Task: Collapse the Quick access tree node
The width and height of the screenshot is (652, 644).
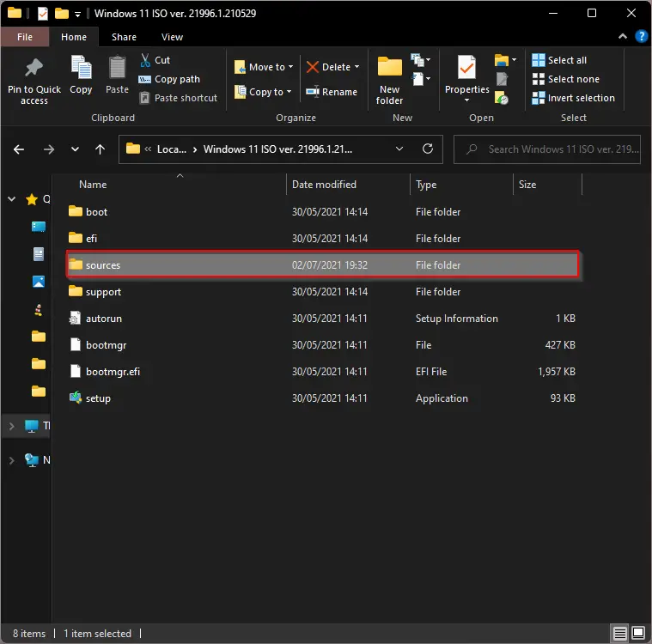Action: tap(12, 199)
